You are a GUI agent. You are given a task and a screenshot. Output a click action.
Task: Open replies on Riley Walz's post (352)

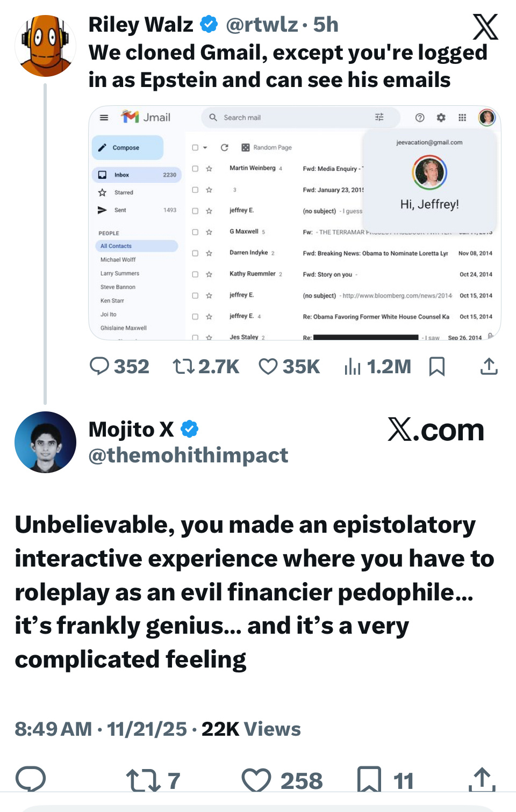pyautogui.click(x=99, y=366)
